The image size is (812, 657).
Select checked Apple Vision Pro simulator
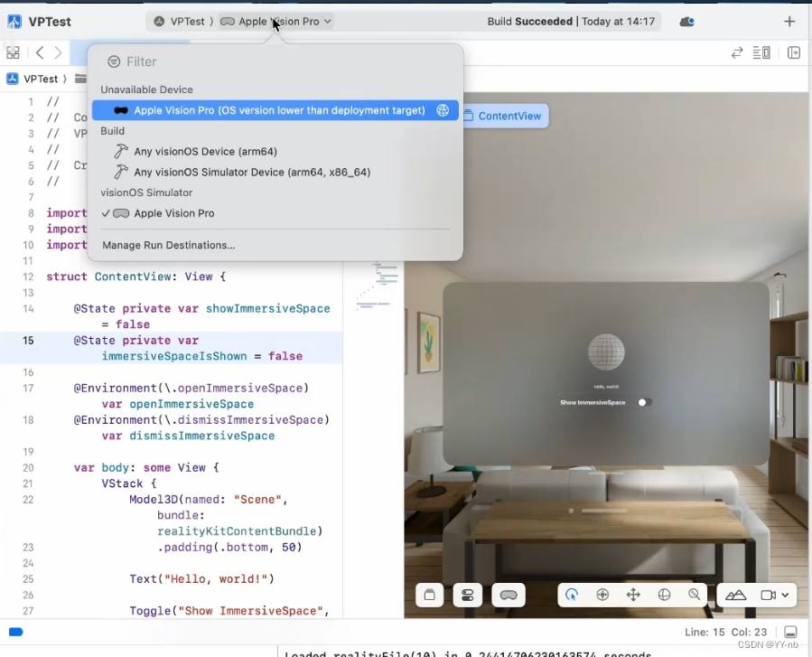[x=275, y=213]
